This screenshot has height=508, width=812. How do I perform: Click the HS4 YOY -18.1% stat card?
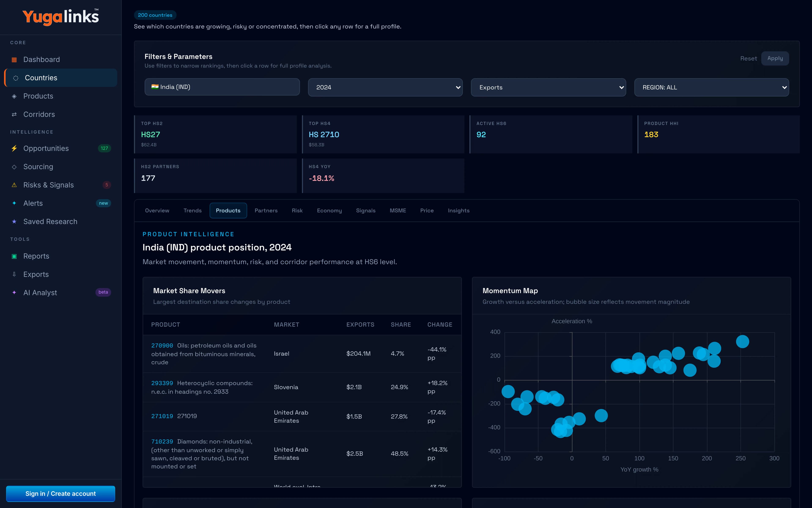pos(383,176)
